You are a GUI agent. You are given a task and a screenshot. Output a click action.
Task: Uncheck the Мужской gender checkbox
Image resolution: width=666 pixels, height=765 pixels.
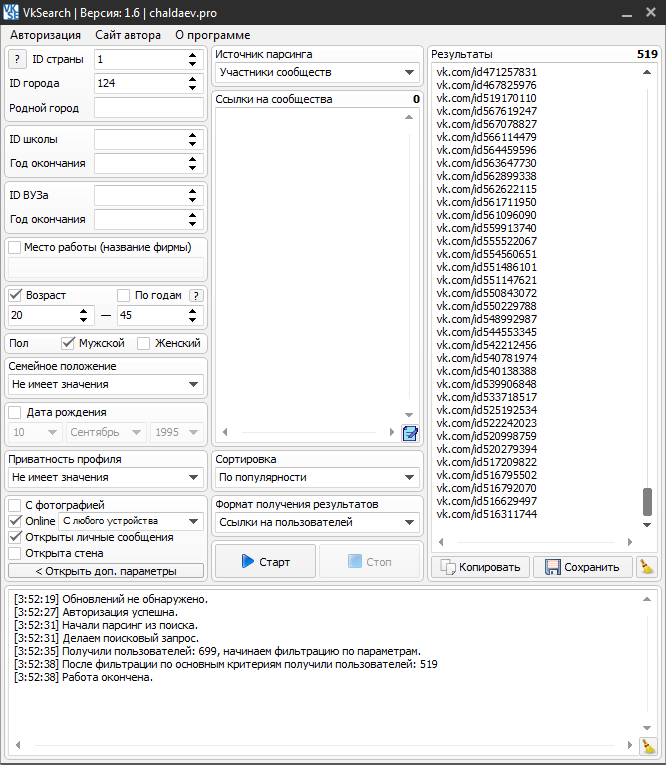(x=68, y=343)
